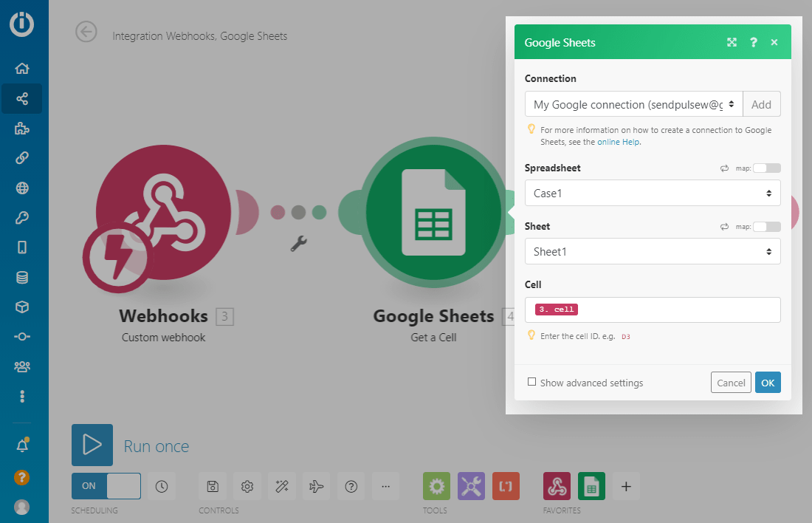Screen dimensions: 812x523
Task: Click the OK button
Action: coord(768,383)
